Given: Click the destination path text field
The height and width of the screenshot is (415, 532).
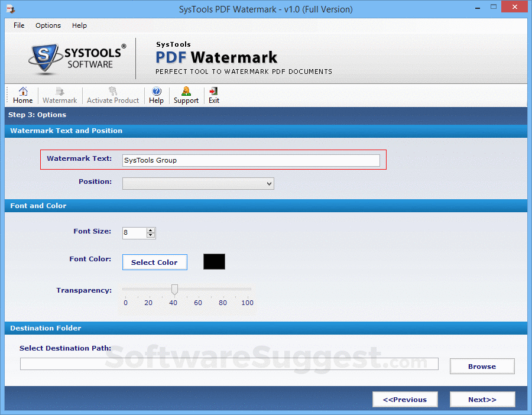Looking at the screenshot, I should (x=229, y=364).
